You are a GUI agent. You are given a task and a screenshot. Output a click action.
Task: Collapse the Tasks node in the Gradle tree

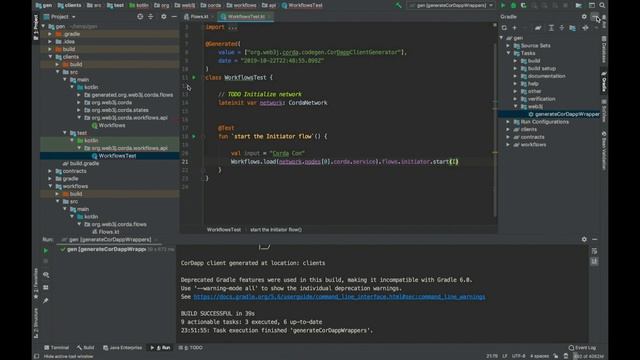point(508,53)
